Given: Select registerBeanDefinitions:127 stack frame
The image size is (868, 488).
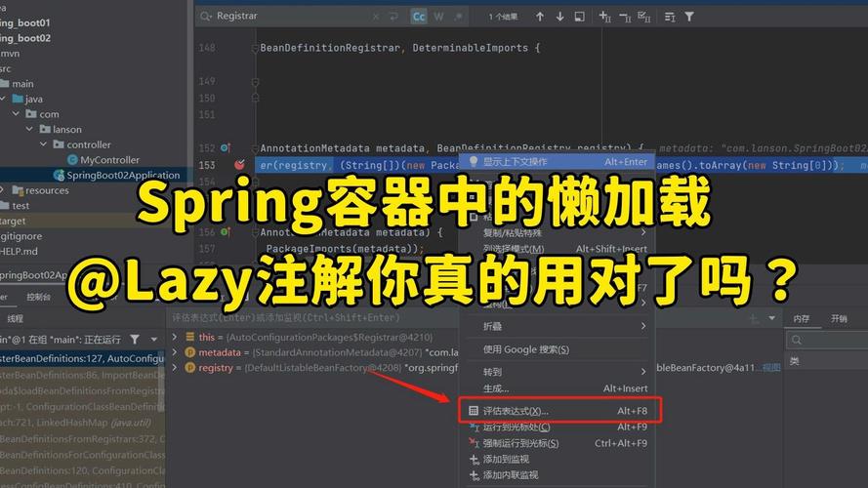Looking at the screenshot, I should click(x=82, y=358).
